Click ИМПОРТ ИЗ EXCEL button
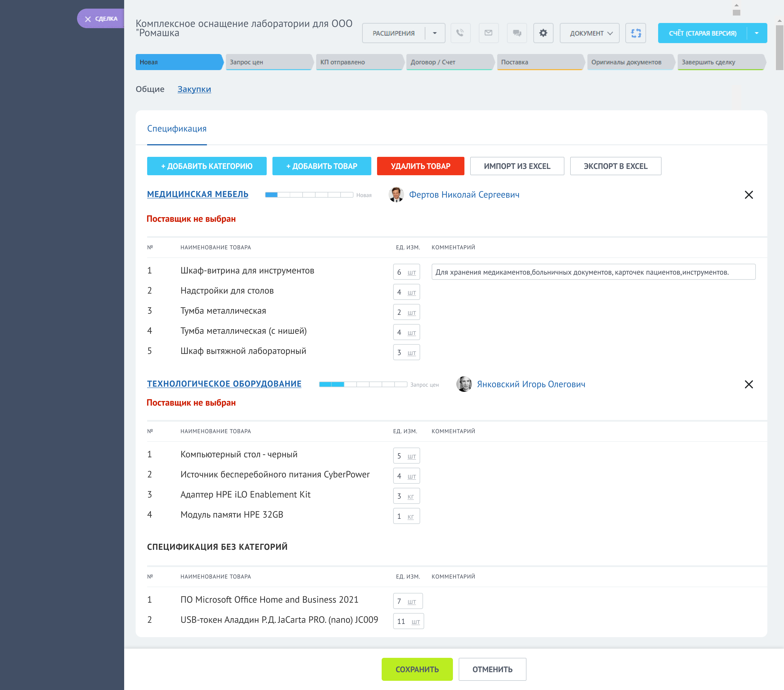Viewport: 784px width, 690px height. (517, 166)
